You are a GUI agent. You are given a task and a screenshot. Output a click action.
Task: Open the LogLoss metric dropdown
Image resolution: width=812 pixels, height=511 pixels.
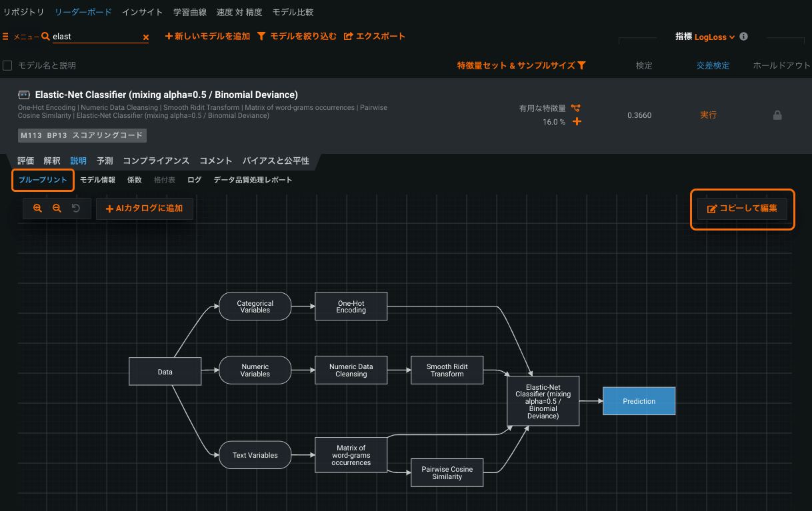pos(714,37)
